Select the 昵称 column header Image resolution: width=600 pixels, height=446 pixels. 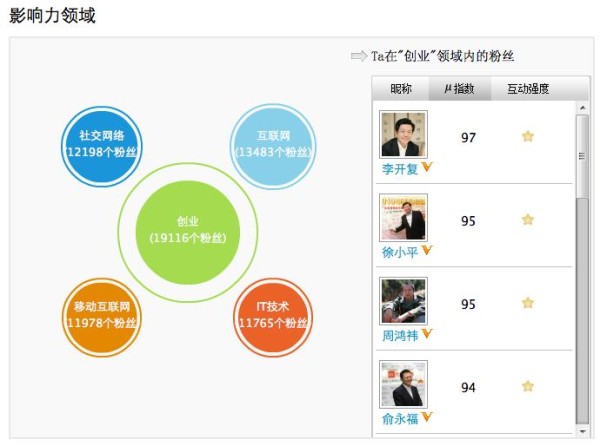click(x=400, y=89)
